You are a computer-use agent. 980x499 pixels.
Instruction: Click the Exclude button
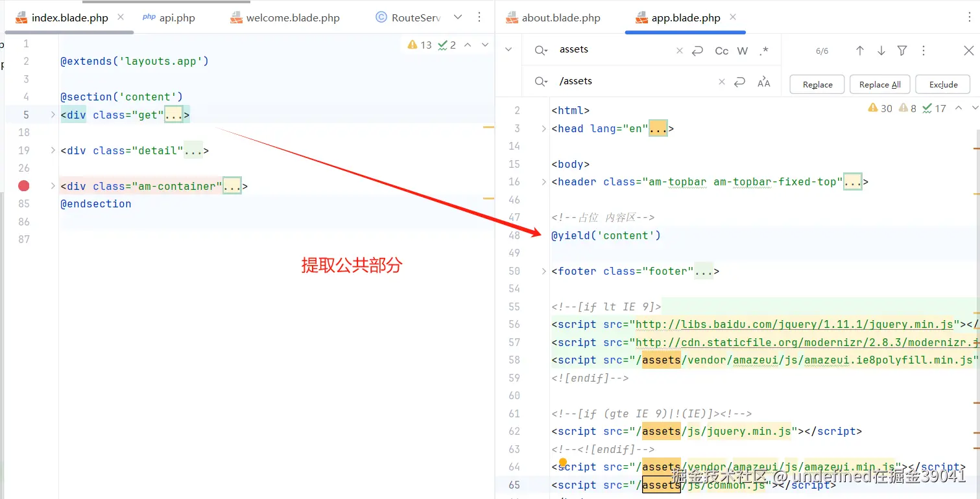pyautogui.click(x=943, y=84)
